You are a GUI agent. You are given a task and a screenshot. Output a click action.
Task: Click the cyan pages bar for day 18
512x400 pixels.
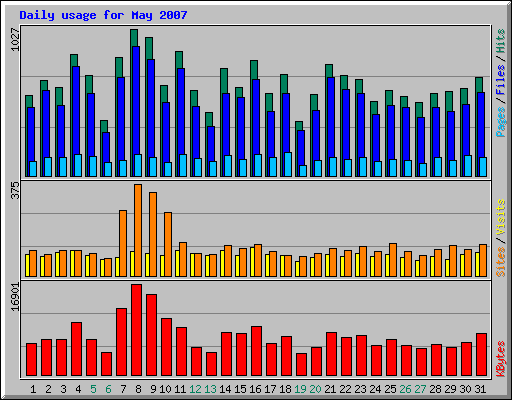click(288, 164)
